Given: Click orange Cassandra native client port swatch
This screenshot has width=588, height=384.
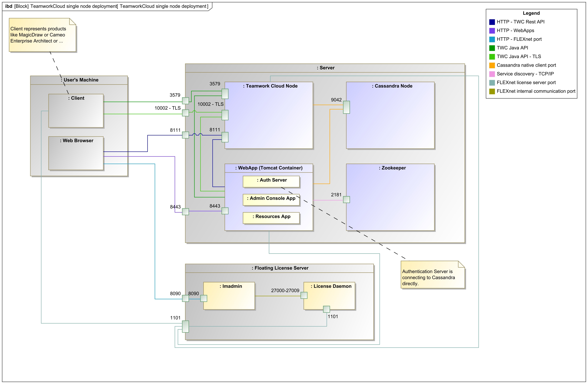Looking at the screenshot, I should (492, 65).
